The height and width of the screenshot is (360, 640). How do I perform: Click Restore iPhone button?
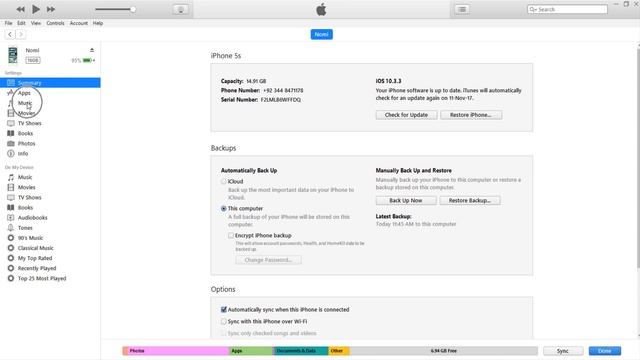click(x=471, y=115)
